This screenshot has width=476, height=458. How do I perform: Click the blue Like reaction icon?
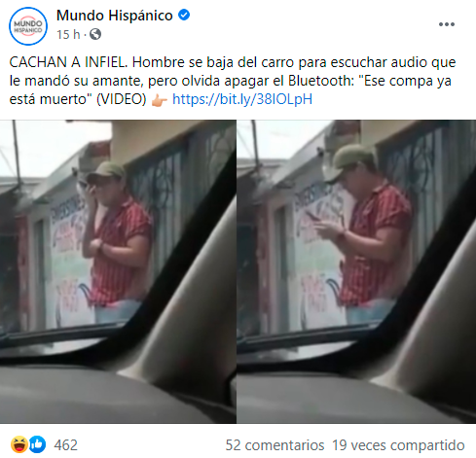[x=37, y=444]
